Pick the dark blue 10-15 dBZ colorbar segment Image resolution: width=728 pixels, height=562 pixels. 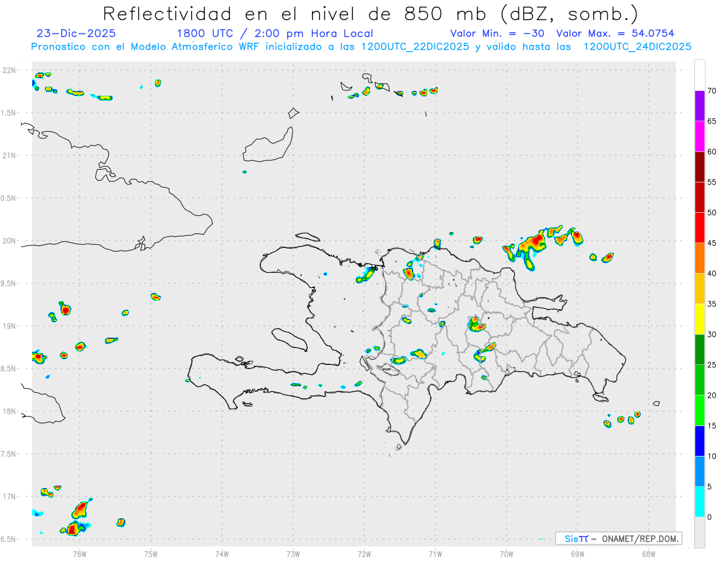point(699,441)
